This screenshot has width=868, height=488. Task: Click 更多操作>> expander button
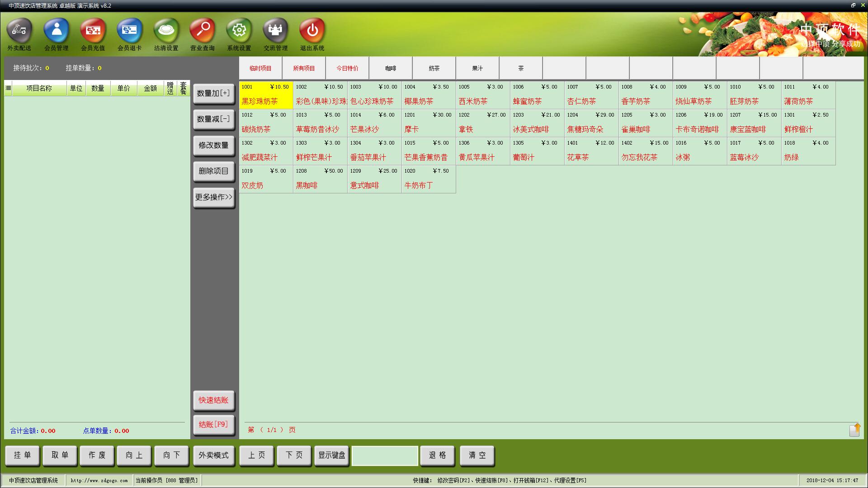(x=214, y=197)
